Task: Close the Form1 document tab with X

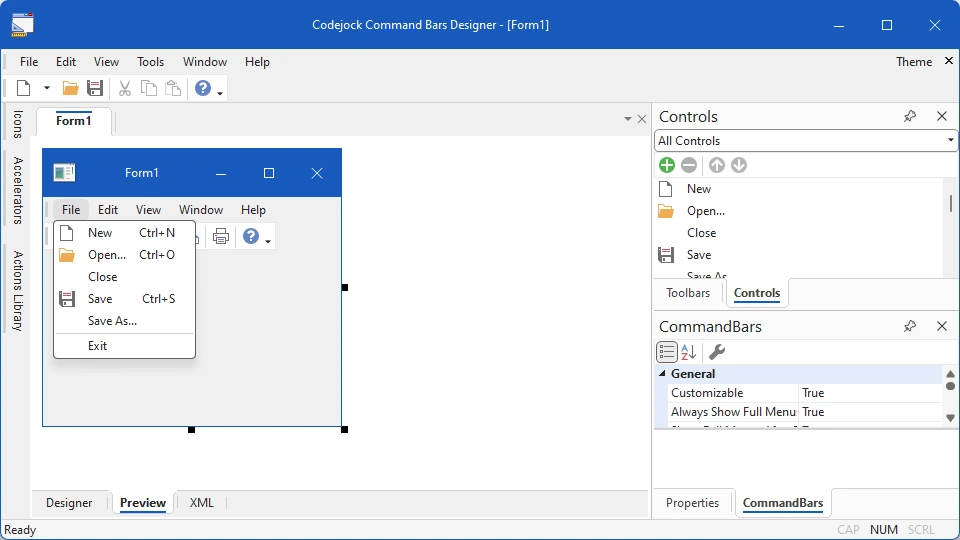Action: point(642,119)
